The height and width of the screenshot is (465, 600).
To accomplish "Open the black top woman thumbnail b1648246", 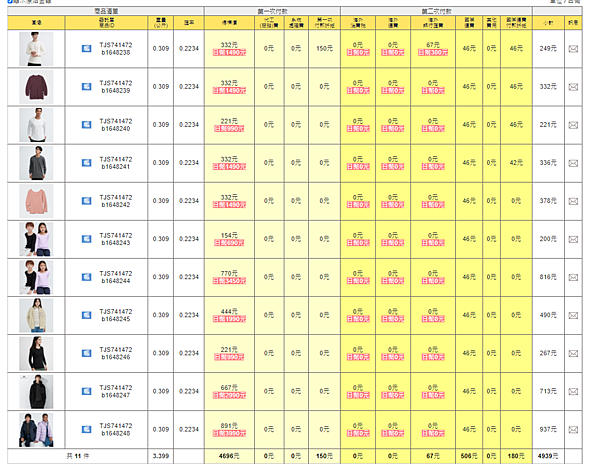I will coord(36,353).
